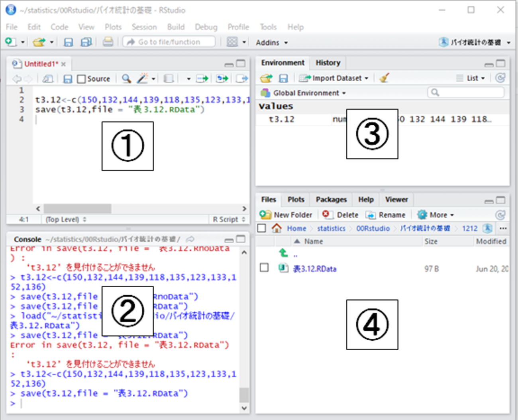Click the save all documents icon

86,42
